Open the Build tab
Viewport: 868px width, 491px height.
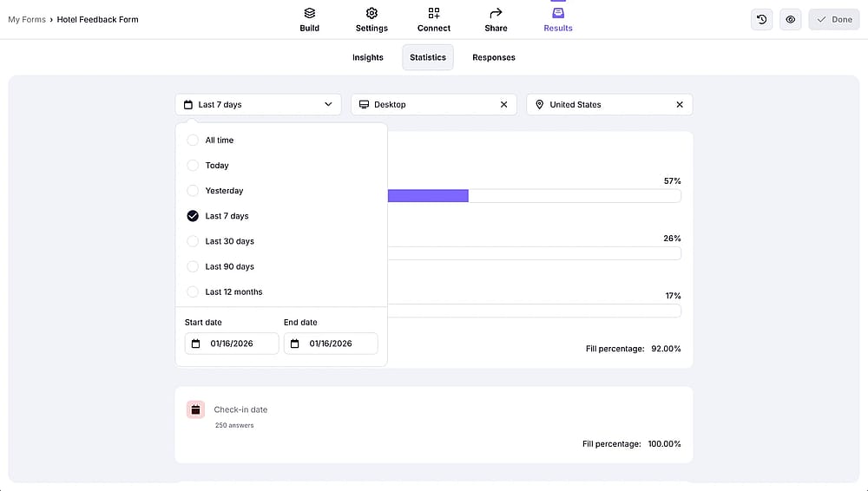[310, 20]
